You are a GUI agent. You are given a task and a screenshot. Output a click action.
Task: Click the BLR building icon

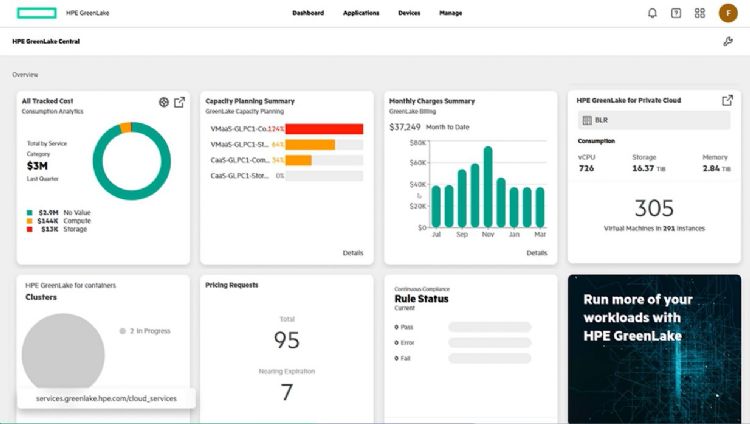tap(587, 120)
